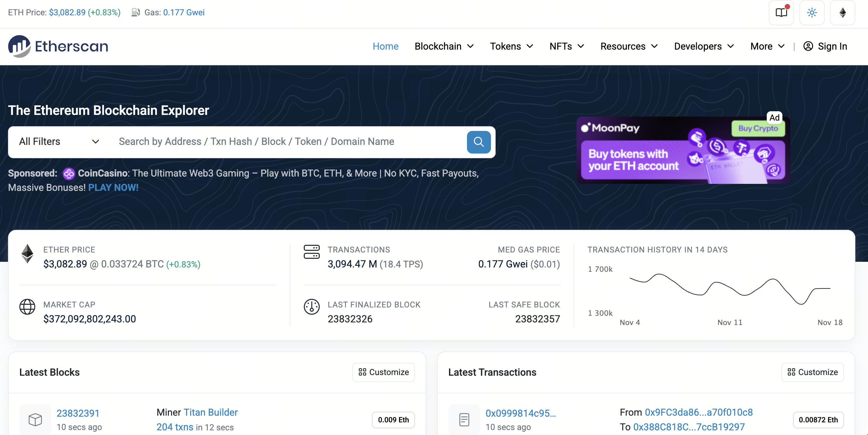This screenshot has width=868, height=435.
Task: Click the gas pump icon
Action: click(x=136, y=12)
